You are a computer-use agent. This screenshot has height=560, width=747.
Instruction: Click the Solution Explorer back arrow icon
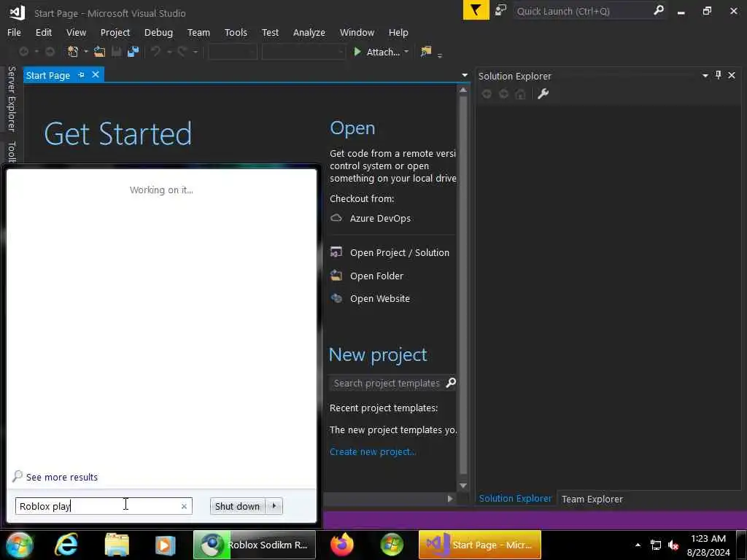pos(487,94)
